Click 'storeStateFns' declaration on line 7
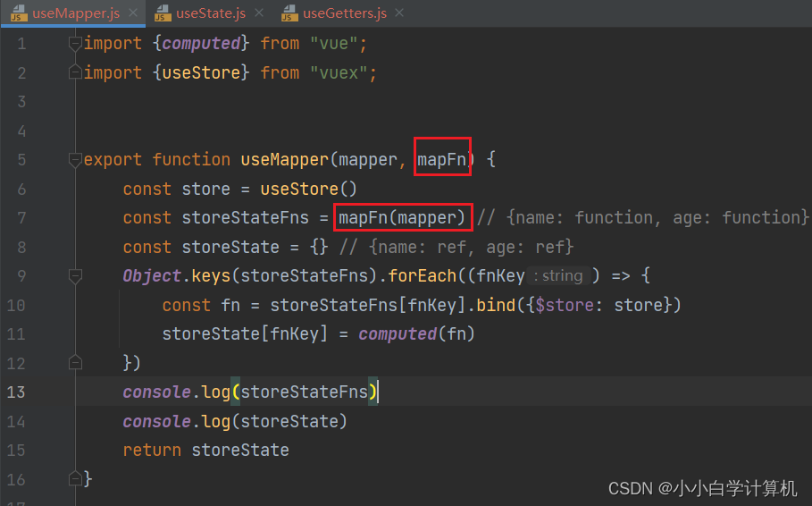The height and width of the screenshot is (506, 812). [245, 218]
